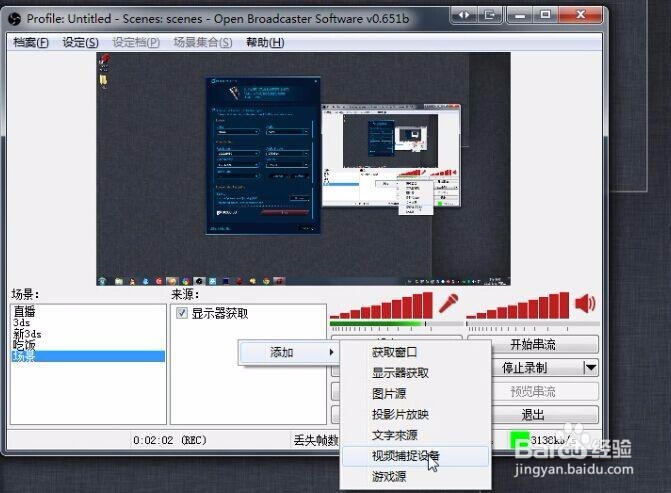Select the 新3ds scene
The height and width of the screenshot is (493, 671).
pos(88,334)
